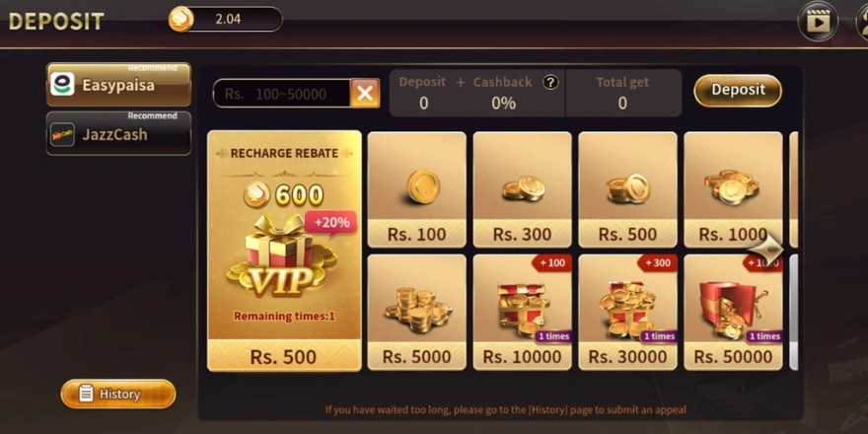Open the deposit History page
Image resolution: width=868 pixels, height=434 pixels.
tap(118, 395)
